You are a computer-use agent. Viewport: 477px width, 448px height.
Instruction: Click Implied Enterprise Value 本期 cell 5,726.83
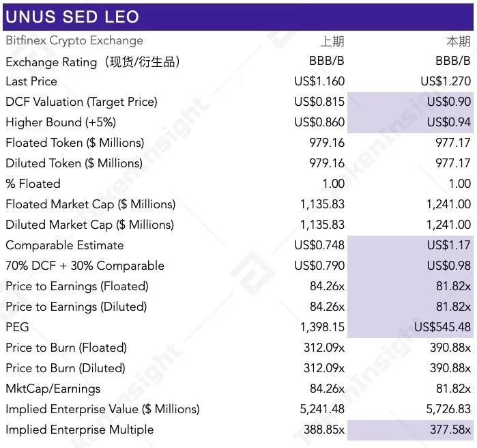click(x=446, y=409)
